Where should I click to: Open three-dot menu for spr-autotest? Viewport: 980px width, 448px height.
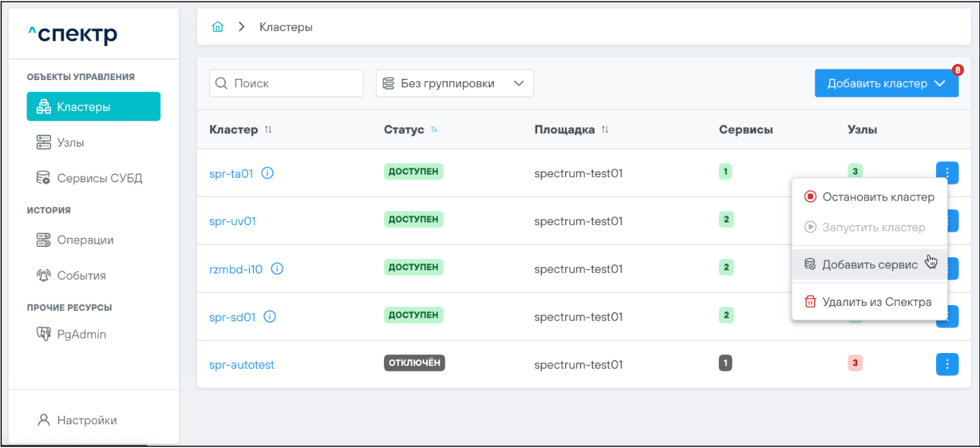click(947, 365)
